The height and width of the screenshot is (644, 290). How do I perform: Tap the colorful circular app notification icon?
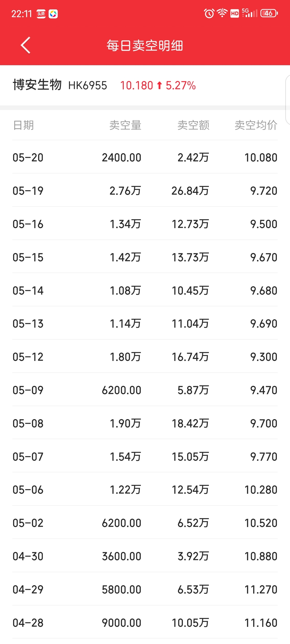tap(53, 14)
